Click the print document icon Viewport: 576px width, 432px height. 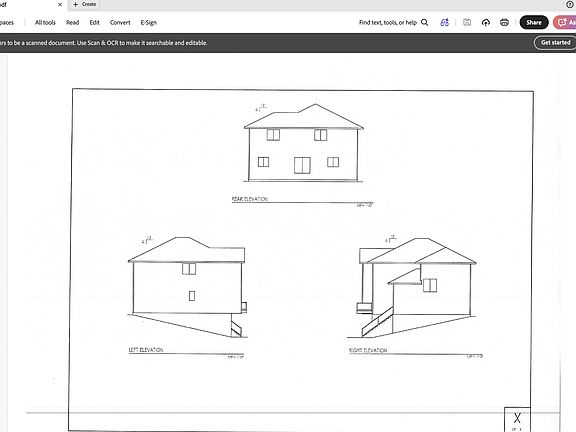(x=504, y=22)
